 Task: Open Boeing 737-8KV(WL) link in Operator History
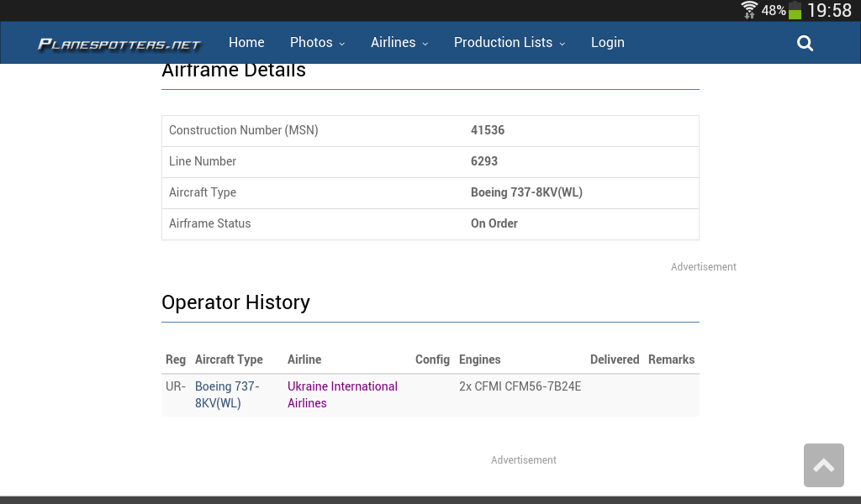226,395
